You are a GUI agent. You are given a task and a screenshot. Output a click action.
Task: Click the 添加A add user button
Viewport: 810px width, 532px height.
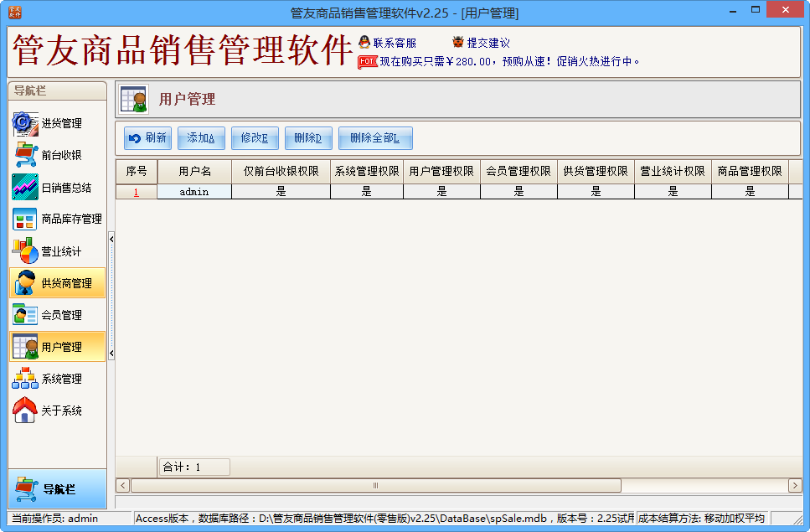[x=201, y=138]
